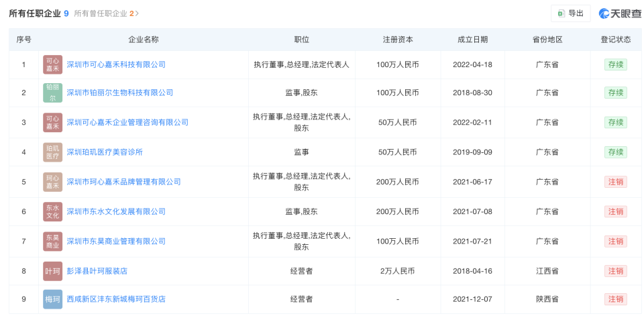Viewport: 644px width, 318px height.
Task: Click the 导出 export button
Action: tap(570, 13)
